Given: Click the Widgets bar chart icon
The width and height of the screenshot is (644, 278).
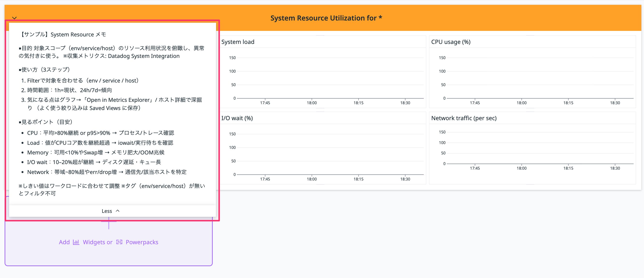Looking at the screenshot, I should (76, 242).
